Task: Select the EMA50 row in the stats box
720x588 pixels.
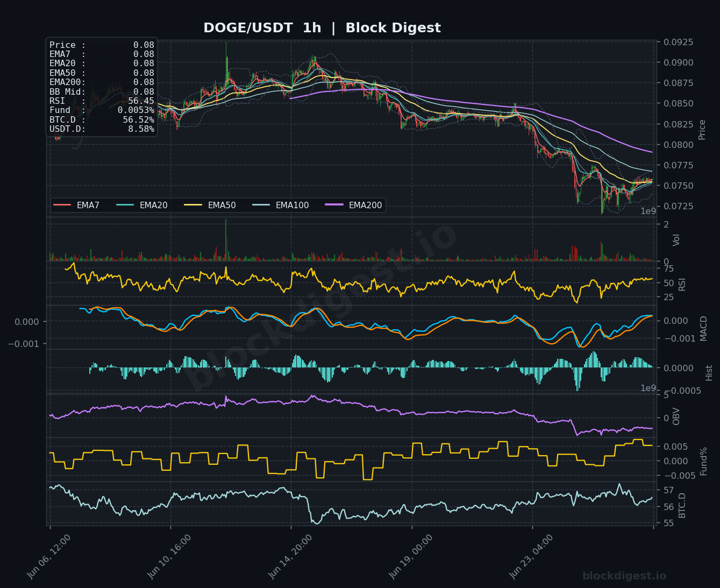Action: 102,73
